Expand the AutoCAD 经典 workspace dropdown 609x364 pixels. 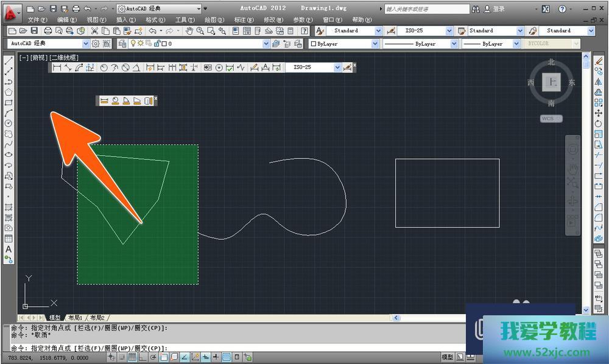pyautogui.click(x=86, y=44)
